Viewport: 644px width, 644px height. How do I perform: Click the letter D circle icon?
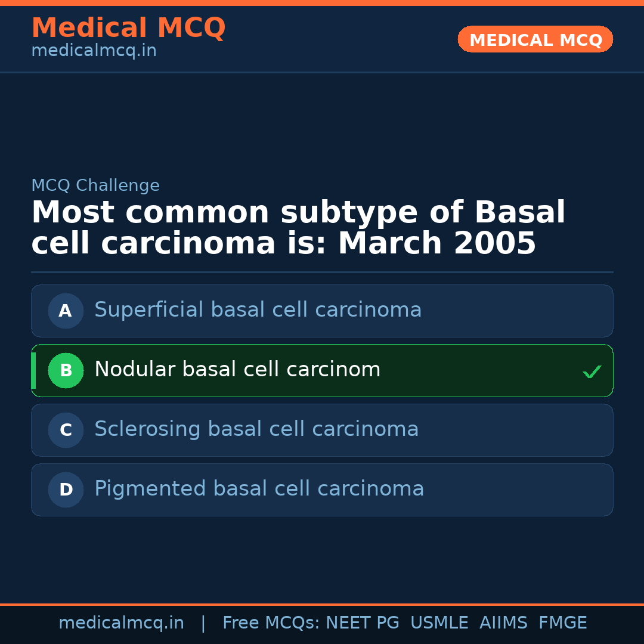pos(66,490)
